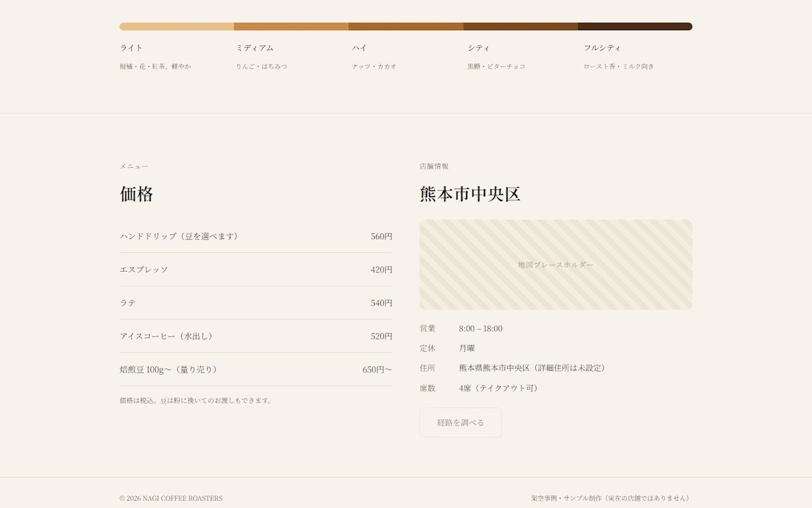Select the ハイ roast color segment

[406, 27]
